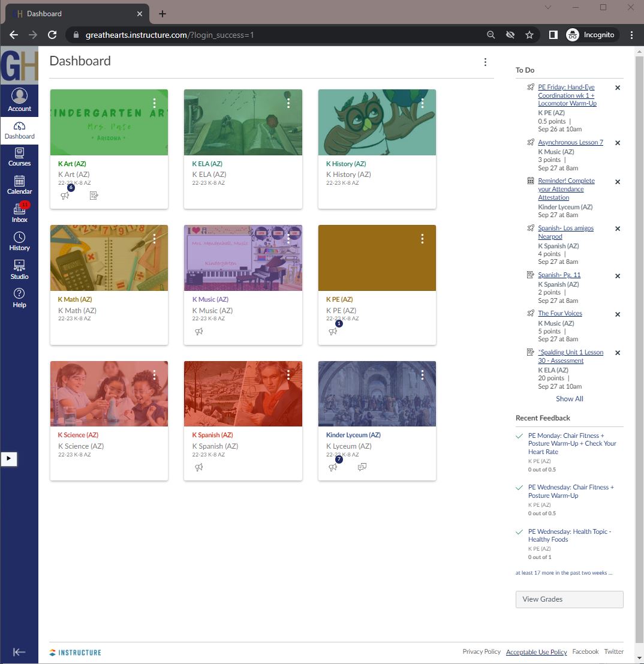Open K Art assignments icon
Viewport: 644px width, 664px height.
(94, 196)
